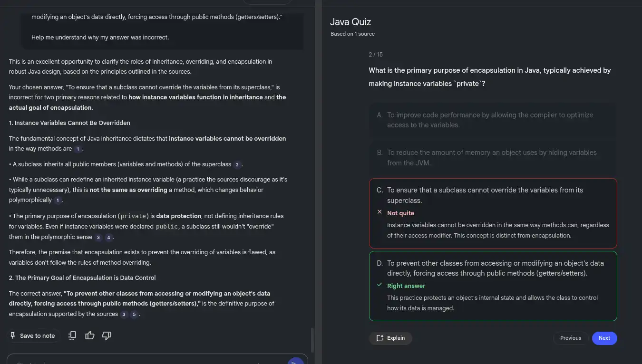Select answer A about improving code performance
This screenshot has width=642, height=364.
coord(493,120)
